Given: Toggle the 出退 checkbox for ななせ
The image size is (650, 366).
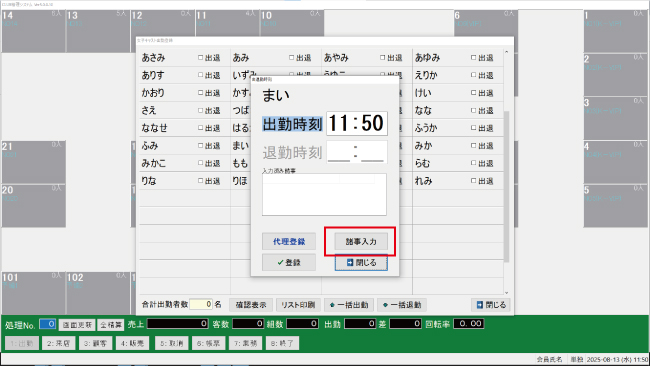Looking at the screenshot, I should 201,128.
